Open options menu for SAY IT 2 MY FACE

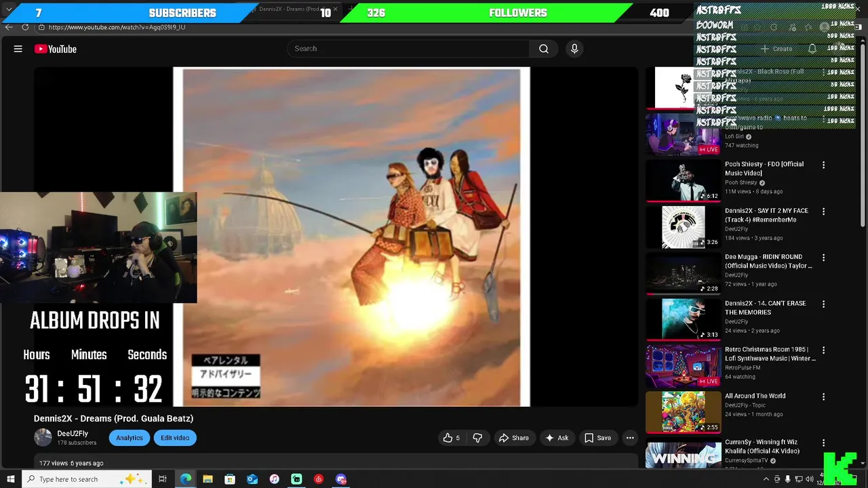pos(823,211)
